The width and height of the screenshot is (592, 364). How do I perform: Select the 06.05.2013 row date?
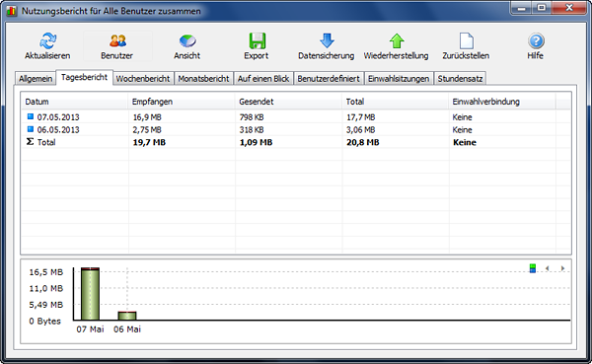[58, 129]
